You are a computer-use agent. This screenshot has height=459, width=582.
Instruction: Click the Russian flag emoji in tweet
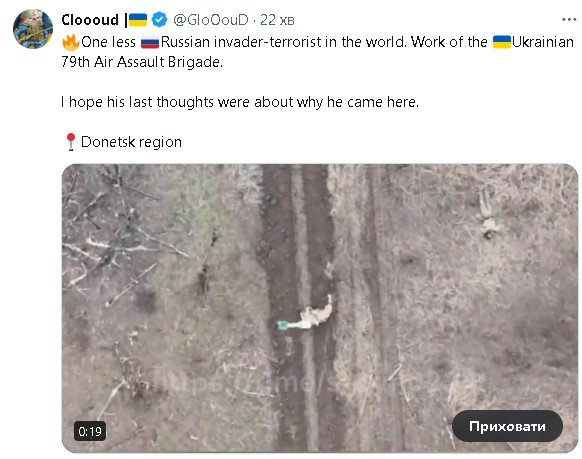coord(150,43)
